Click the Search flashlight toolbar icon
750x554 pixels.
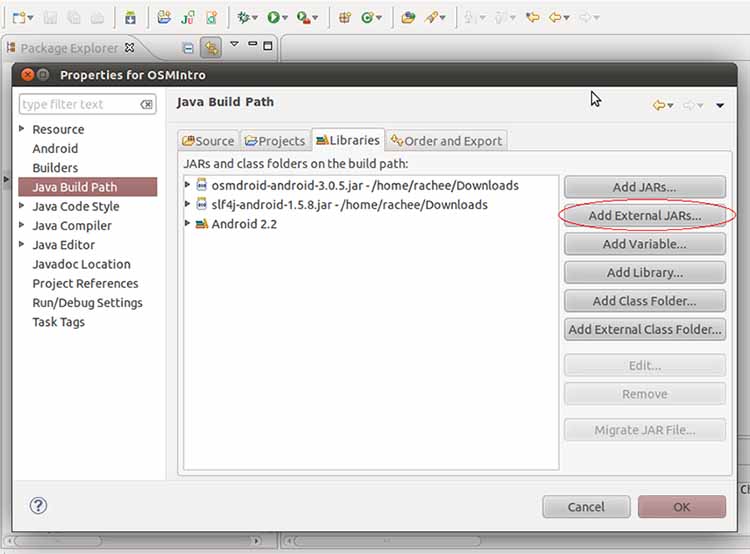point(432,18)
